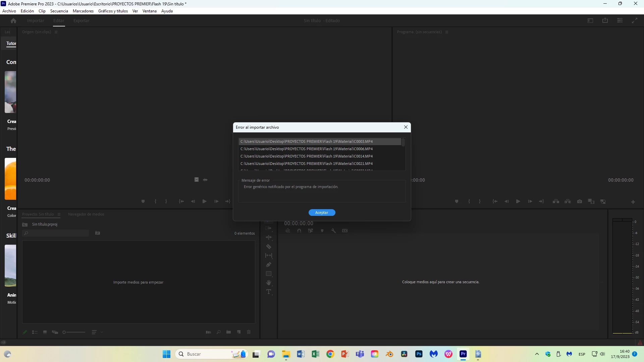Create a new bin folder
Screen dimensions: 644x362
[x=228, y=332]
